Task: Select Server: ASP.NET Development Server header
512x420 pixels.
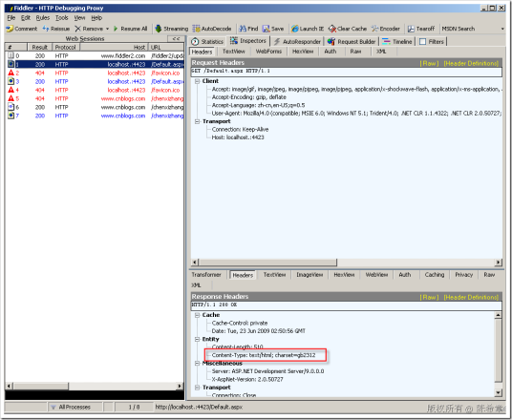Action: click(x=267, y=371)
